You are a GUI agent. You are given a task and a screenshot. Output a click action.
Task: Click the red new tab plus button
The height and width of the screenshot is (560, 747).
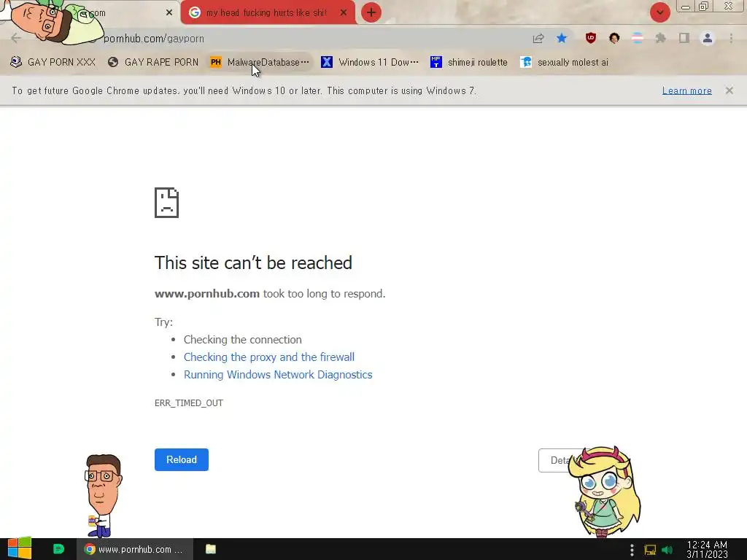click(371, 12)
